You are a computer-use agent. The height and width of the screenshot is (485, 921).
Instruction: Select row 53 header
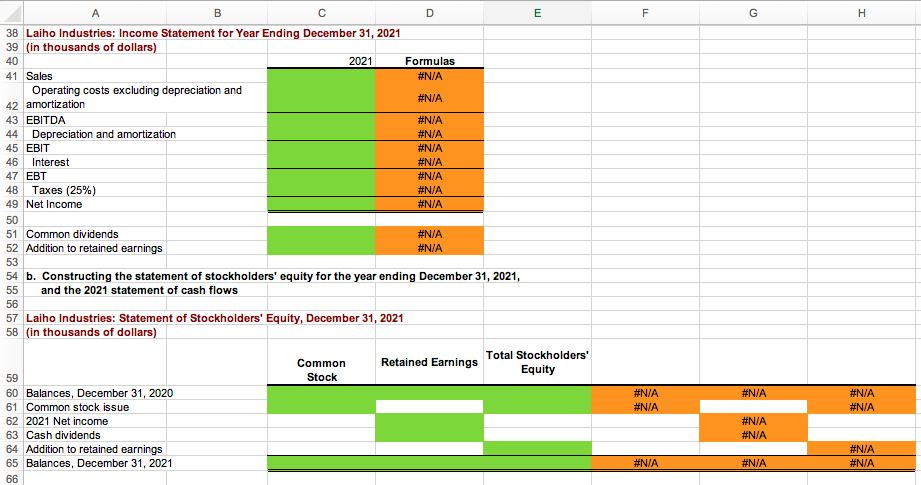point(12,262)
